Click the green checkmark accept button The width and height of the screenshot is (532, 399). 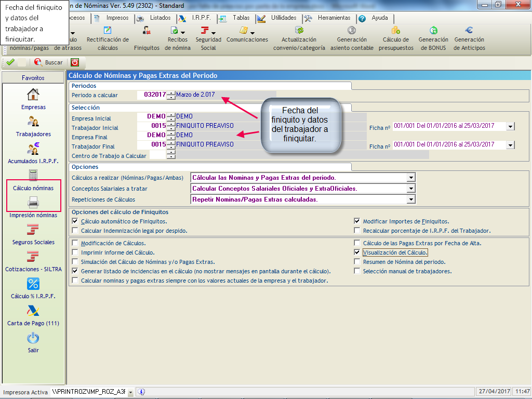[x=10, y=62]
